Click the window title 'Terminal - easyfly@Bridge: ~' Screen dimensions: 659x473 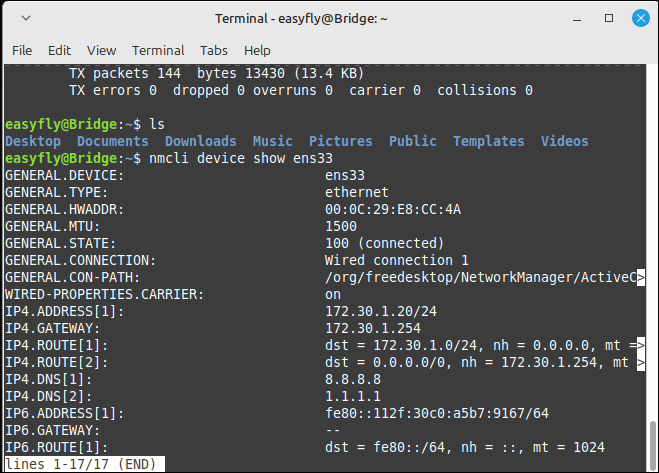coord(301,18)
